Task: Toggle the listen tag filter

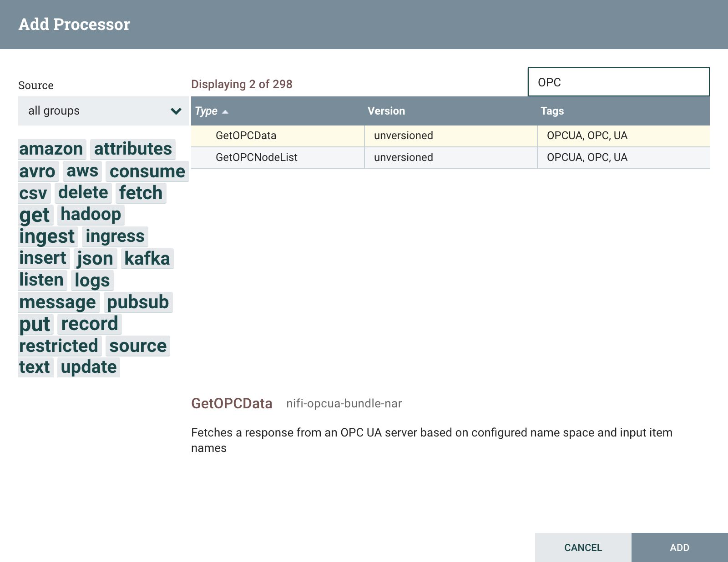Action: click(x=42, y=280)
